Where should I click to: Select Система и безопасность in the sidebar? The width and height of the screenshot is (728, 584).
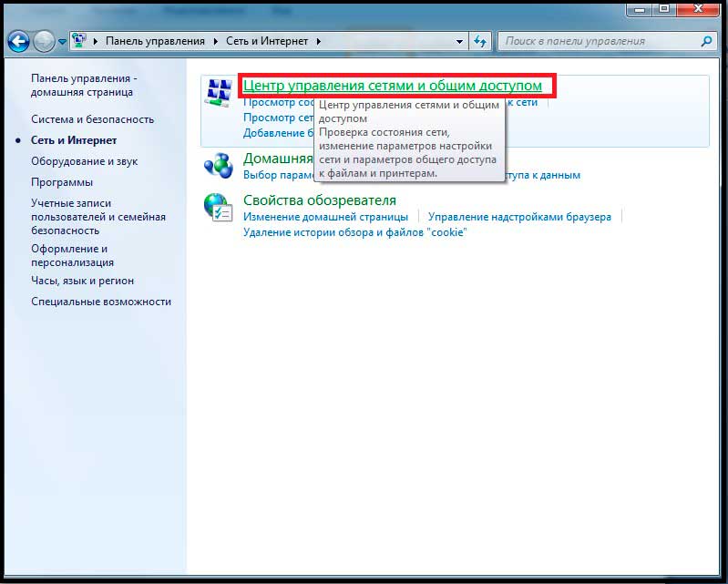pyautogui.click(x=92, y=119)
